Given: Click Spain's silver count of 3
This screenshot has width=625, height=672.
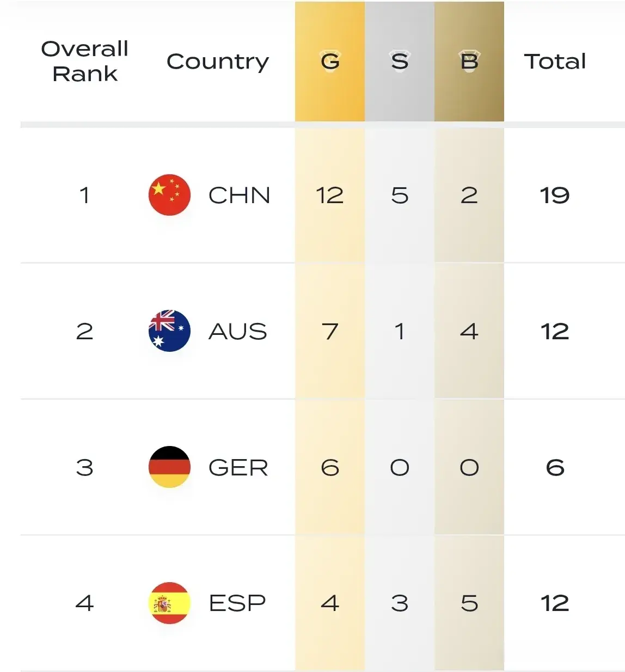Looking at the screenshot, I should pos(400,603).
